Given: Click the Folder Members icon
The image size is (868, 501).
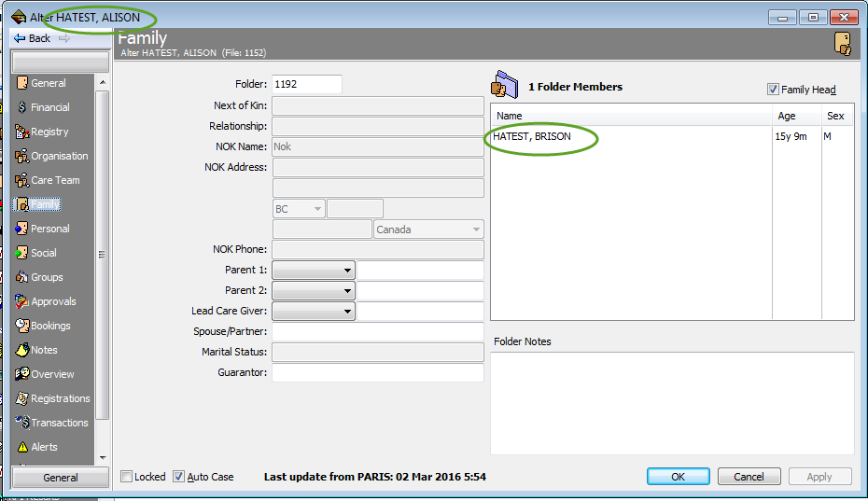Looking at the screenshot, I should [503, 86].
